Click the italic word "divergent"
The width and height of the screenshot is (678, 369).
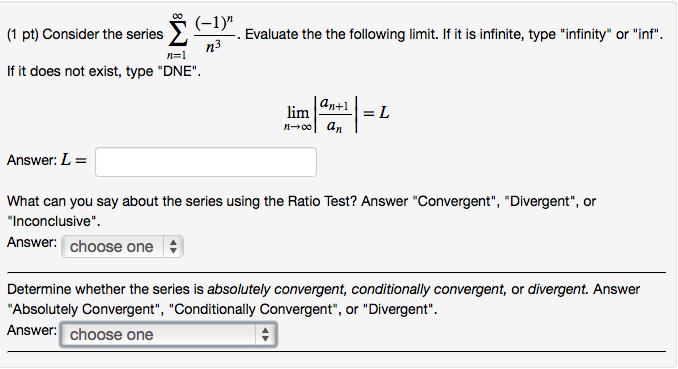coord(557,289)
